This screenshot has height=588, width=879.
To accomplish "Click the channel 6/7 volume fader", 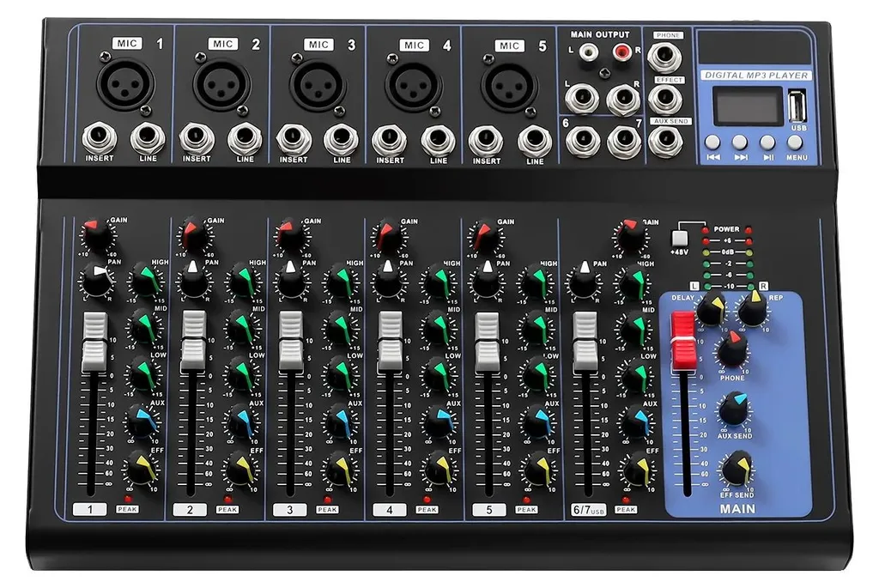I will pyautogui.click(x=585, y=342).
